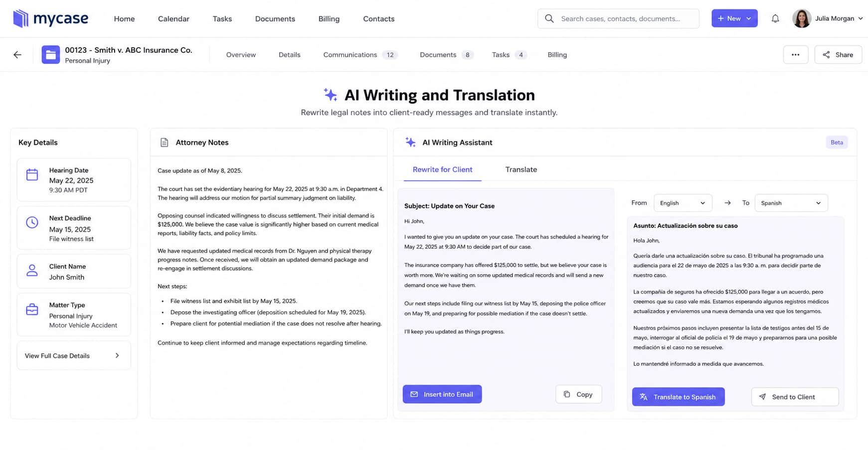Viewport: 868px width, 450px height.
Task: Click the greeting 'Hola John,'
Action: pos(646,241)
